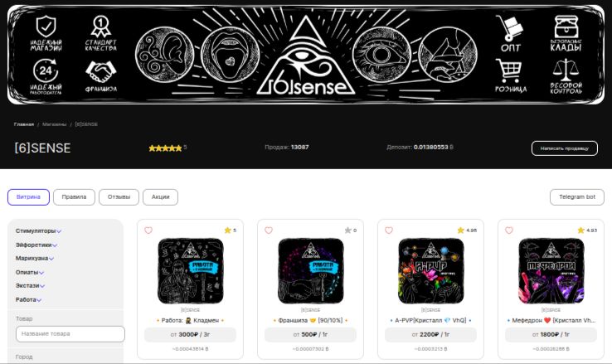Click the heart icon on the Франшиза card

point(269,231)
